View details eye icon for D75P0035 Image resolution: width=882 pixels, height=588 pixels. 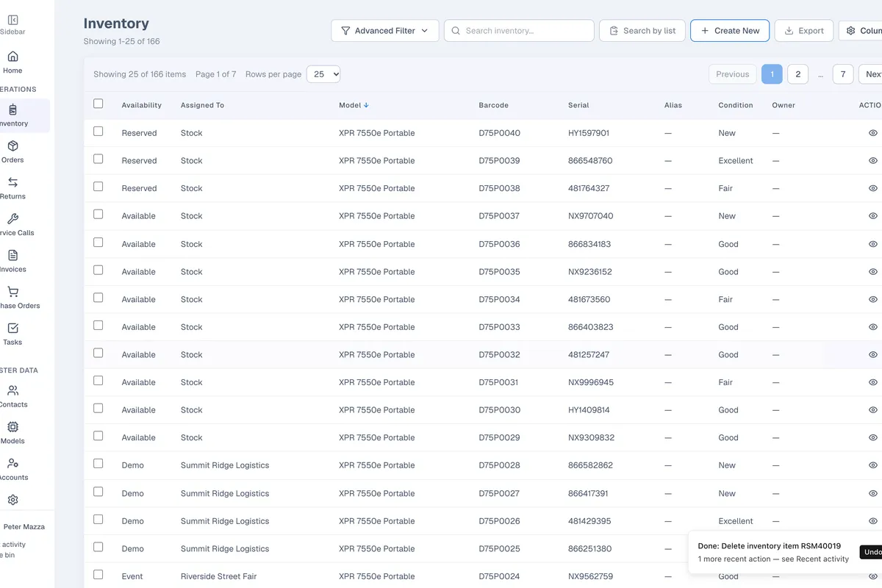coord(873,272)
